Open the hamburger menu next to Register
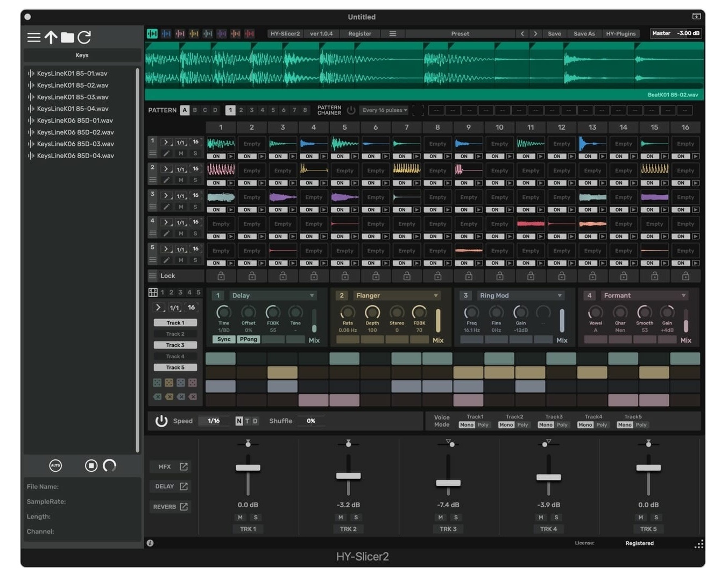The width and height of the screenshot is (728, 581). click(392, 33)
